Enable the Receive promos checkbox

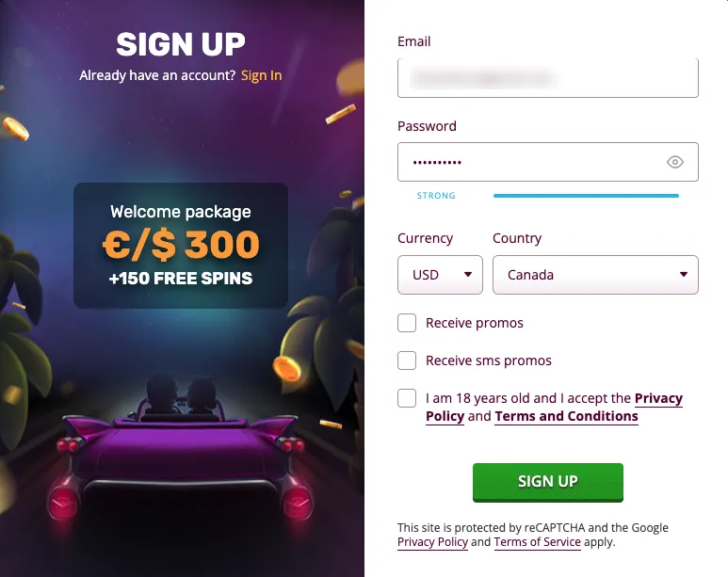pos(407,323)
